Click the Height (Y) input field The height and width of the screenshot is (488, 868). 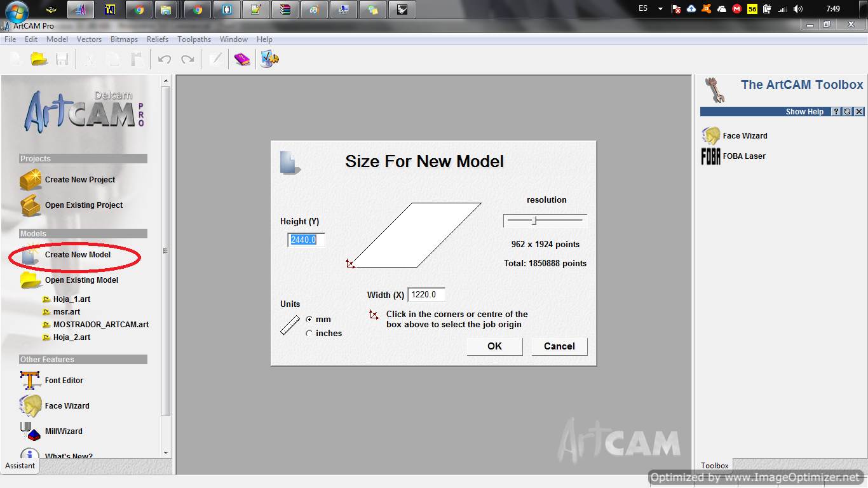coord(306,240)
